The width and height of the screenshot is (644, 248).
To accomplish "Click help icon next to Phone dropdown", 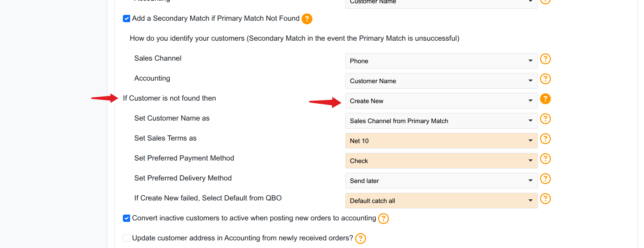I will (545, 59).
